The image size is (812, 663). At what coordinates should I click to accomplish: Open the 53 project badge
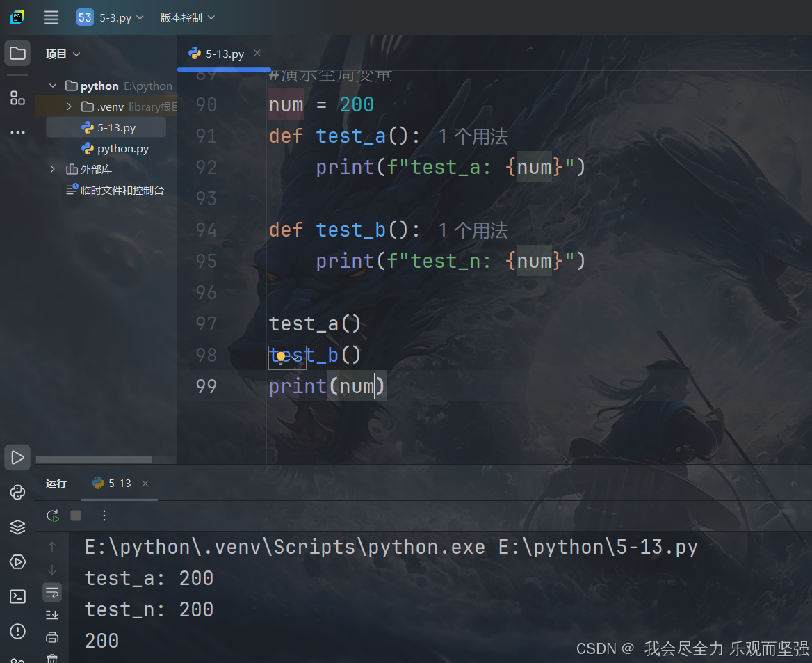(x=85, y=17)
